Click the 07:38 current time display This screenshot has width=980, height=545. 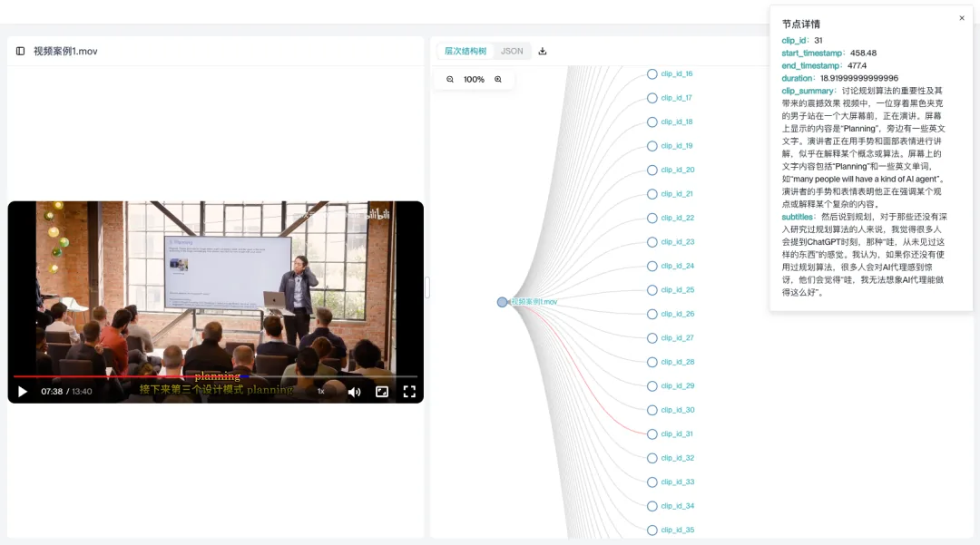click(52, 392)
